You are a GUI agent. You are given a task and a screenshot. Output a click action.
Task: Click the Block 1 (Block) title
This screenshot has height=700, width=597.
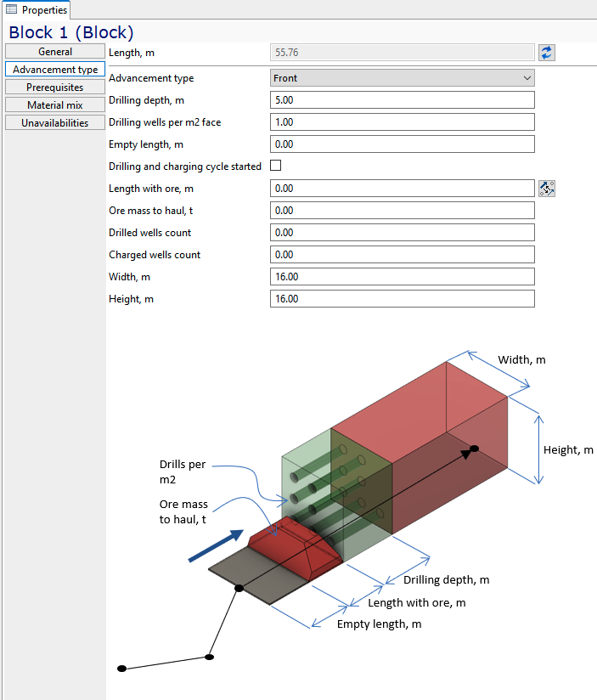tap(71, 32)
